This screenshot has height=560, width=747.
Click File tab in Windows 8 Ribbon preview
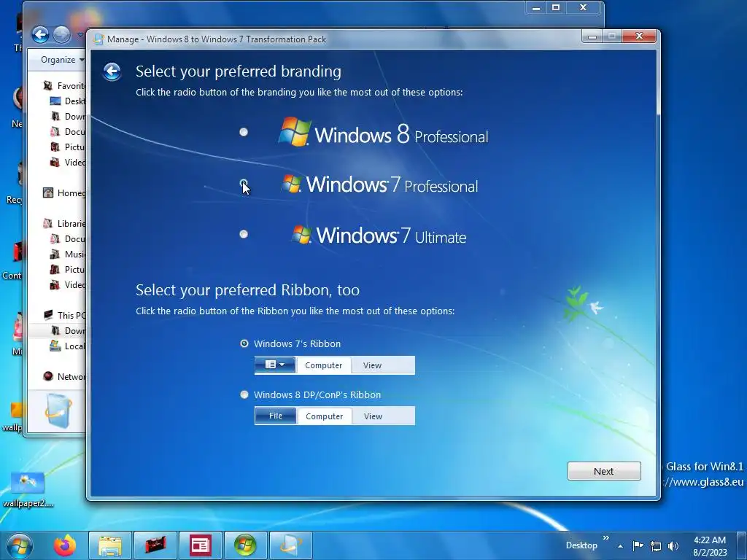tap(276, 416)
